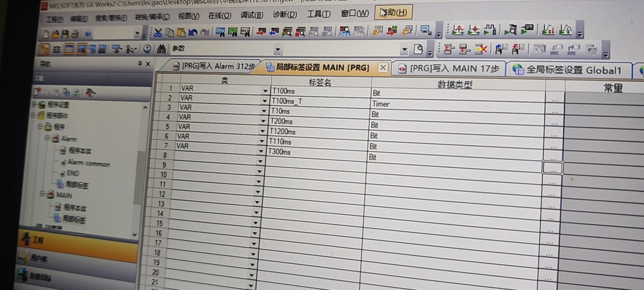Image resolution: width=644 pixels, height=290 pixels.
Task: Click the binoculars search icon
Action: (x=161, y=49)
